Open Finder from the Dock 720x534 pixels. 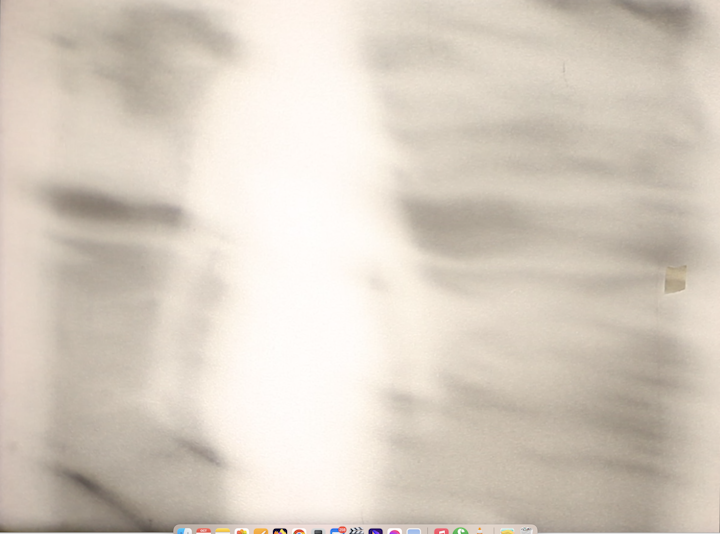point(184,531)
